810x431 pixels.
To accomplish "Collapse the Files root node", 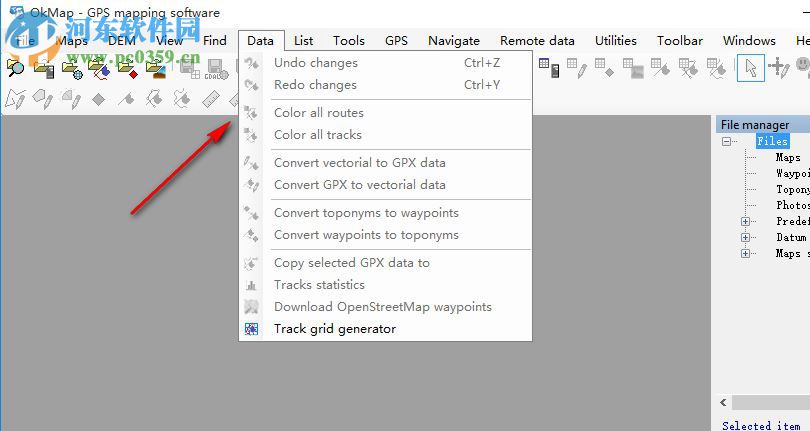I will tap(726, 141).
